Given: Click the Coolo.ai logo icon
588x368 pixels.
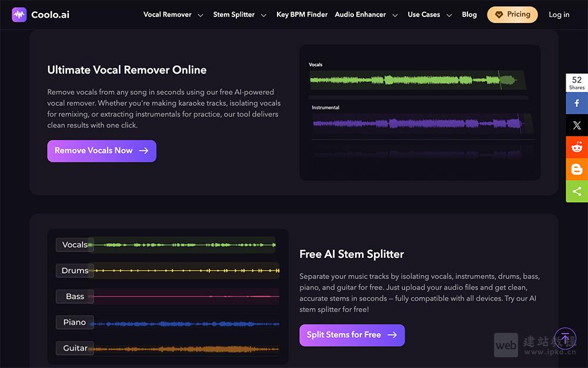Looking at the screenshot, I should [19, 15].
